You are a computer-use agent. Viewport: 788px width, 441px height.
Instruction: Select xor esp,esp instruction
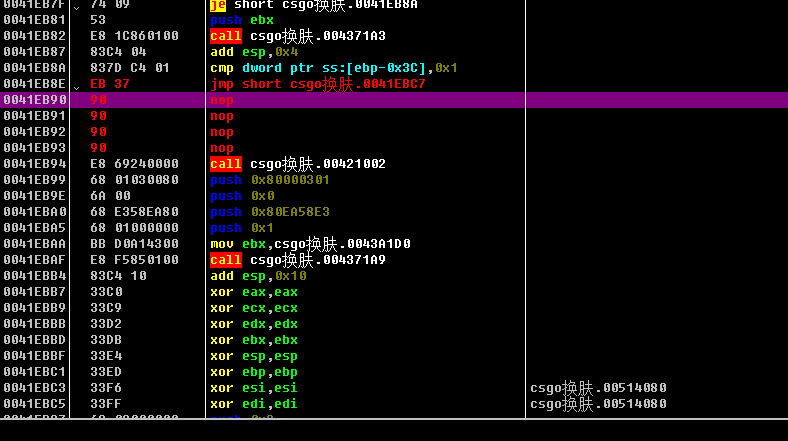(x=254, y=356)
